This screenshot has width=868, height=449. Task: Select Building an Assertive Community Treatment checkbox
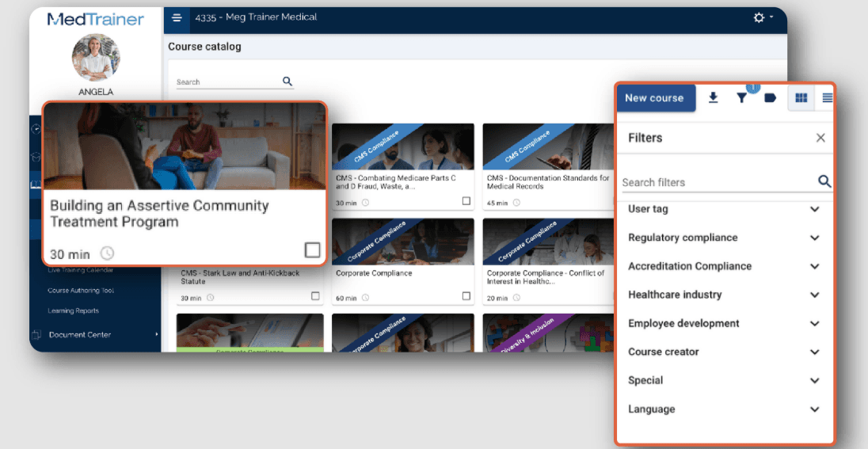tap(312, 250)
